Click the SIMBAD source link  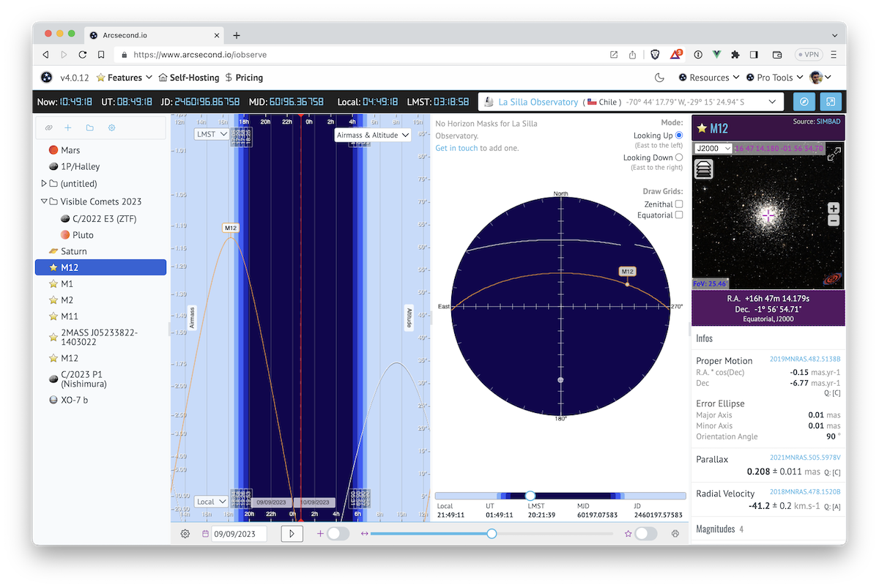828,121
